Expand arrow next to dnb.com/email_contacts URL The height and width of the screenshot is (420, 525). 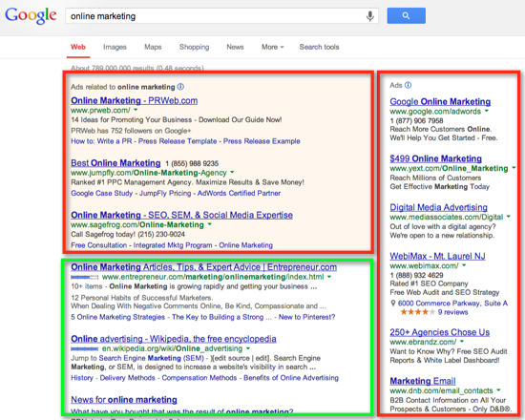pyautogui.click(x=498, y=390)
